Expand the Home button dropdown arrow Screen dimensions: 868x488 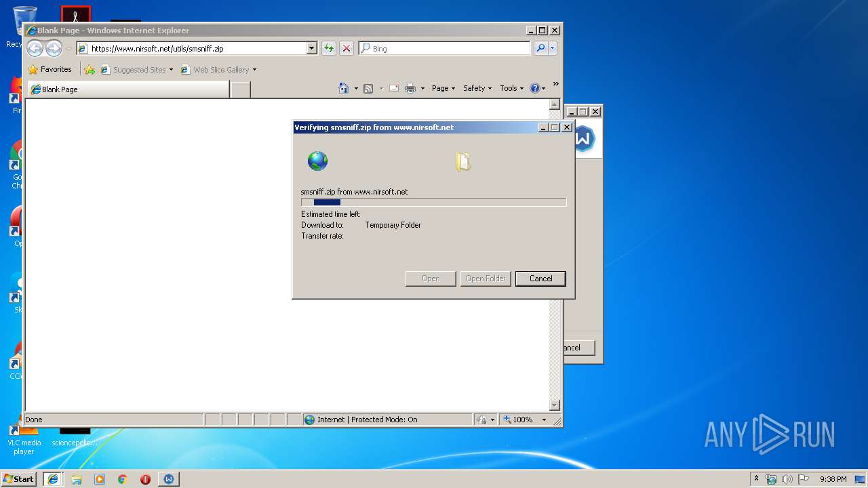click(356, 89)
